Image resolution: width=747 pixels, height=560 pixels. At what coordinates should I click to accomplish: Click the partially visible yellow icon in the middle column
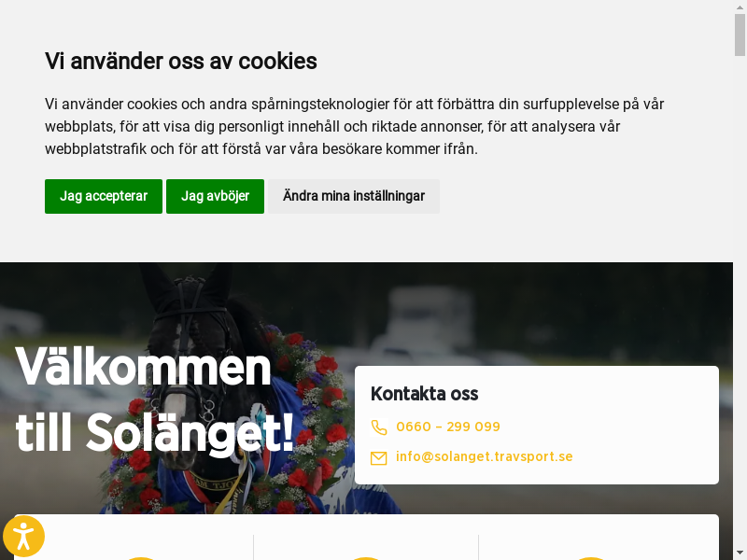[x=365, y=558]
